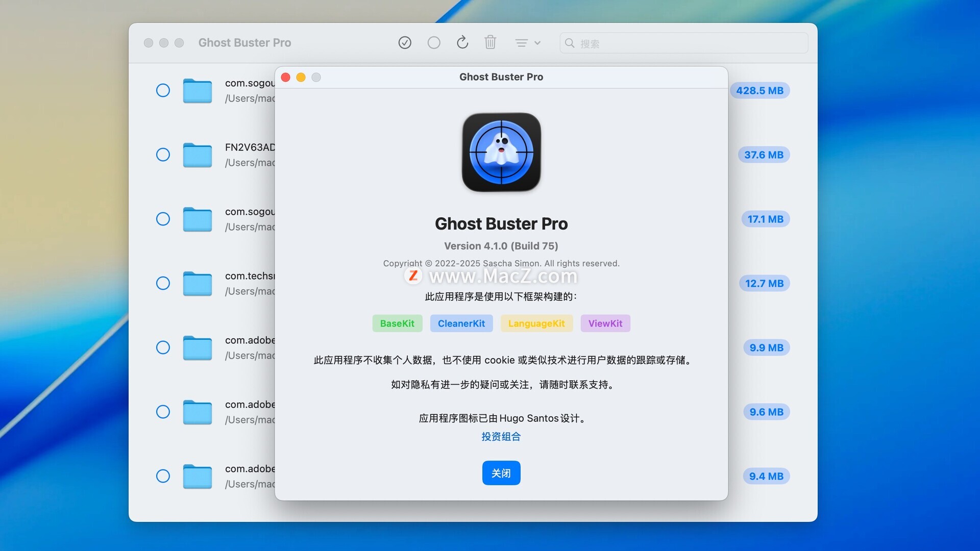Click the deselect all circle toolbar icon
The width and height of the screenshot is (980, 551).
434,43
